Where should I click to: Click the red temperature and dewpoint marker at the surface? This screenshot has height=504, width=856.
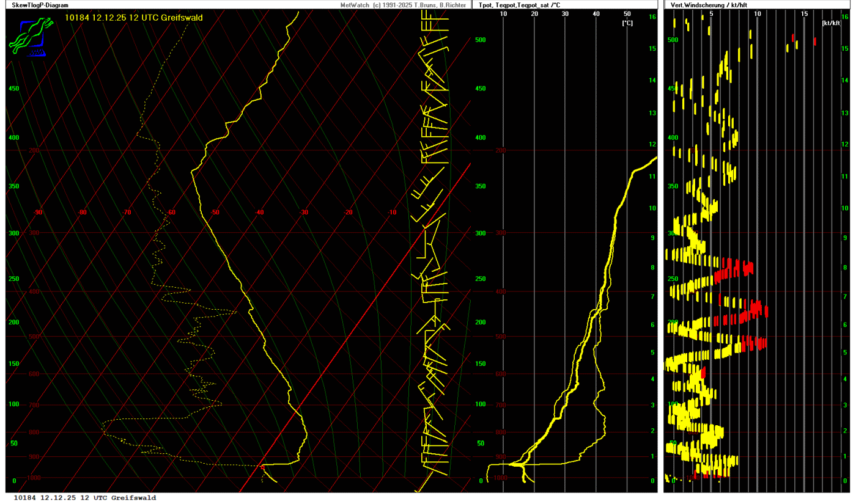coord(263,467)
